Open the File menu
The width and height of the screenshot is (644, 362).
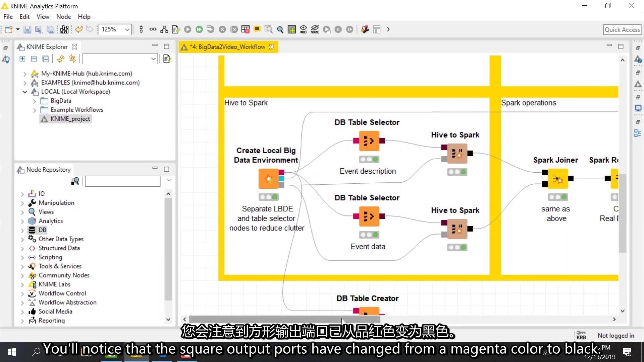coord(8,17)
